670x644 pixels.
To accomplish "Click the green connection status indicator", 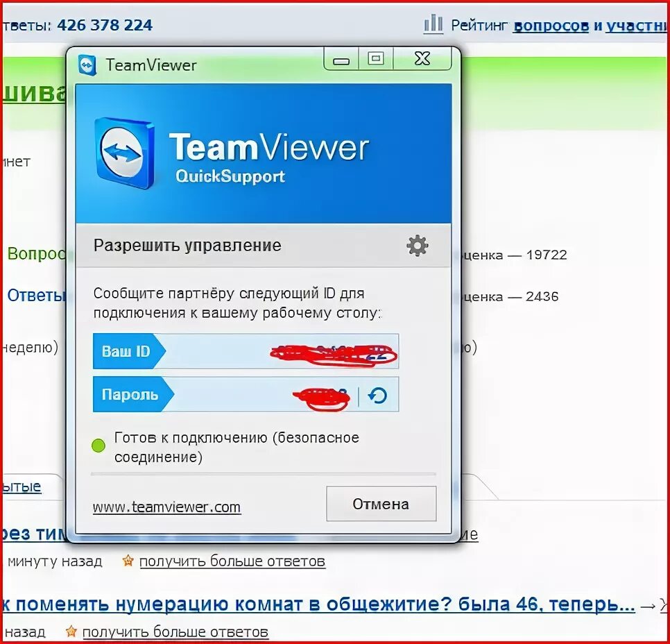I will point(98,446).
